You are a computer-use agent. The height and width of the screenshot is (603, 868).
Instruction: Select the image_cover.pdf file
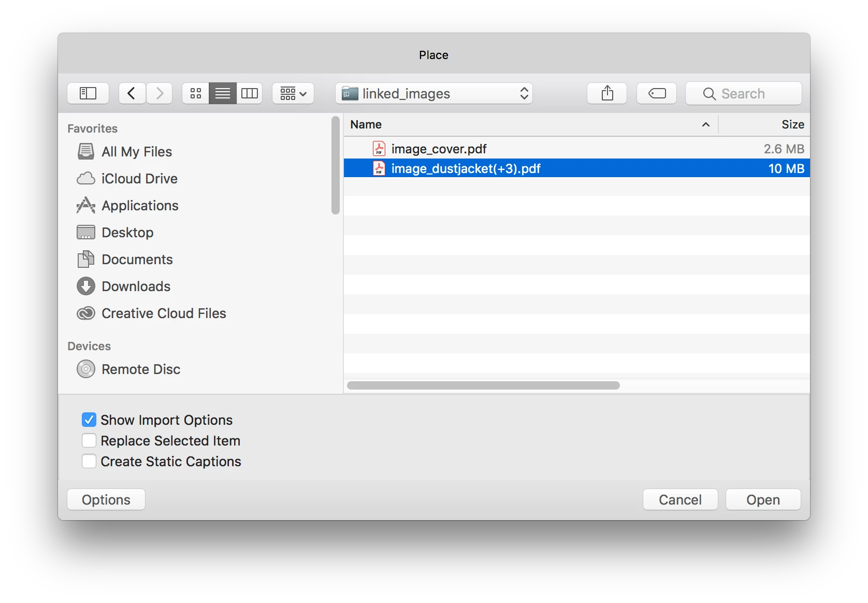tap(576, 149)
